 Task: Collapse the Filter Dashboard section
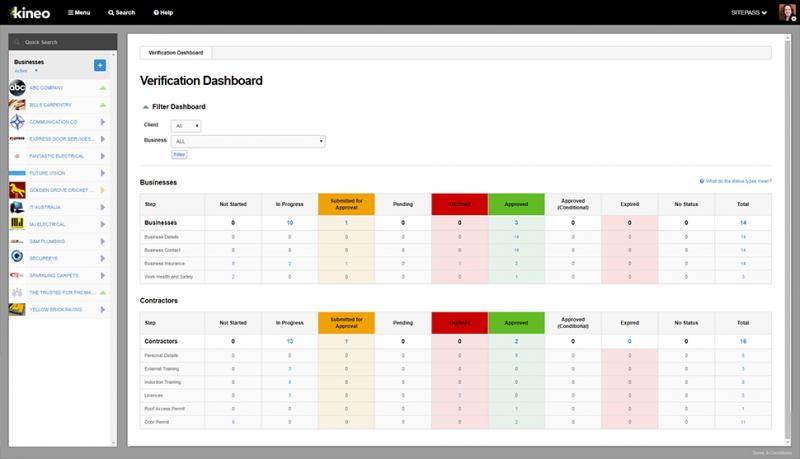[146, 106]
